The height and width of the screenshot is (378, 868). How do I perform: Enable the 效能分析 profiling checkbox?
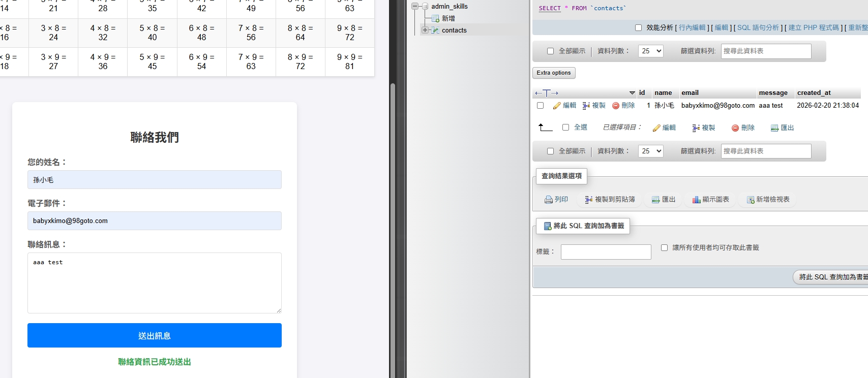click(638, 28)
